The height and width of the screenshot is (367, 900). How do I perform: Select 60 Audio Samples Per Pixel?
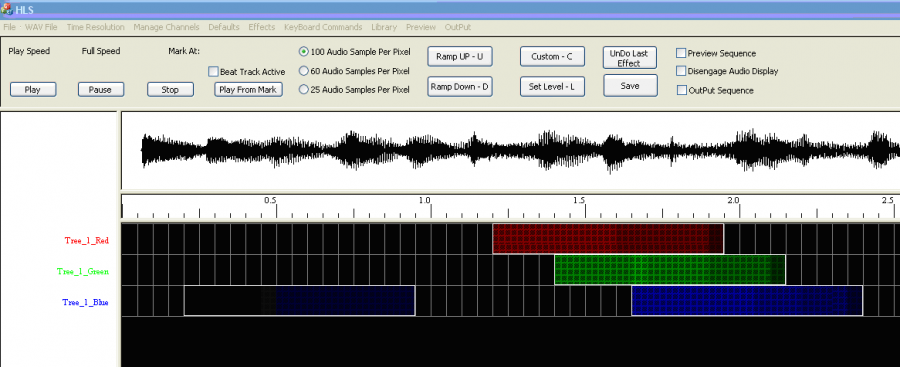click(304, 71)
